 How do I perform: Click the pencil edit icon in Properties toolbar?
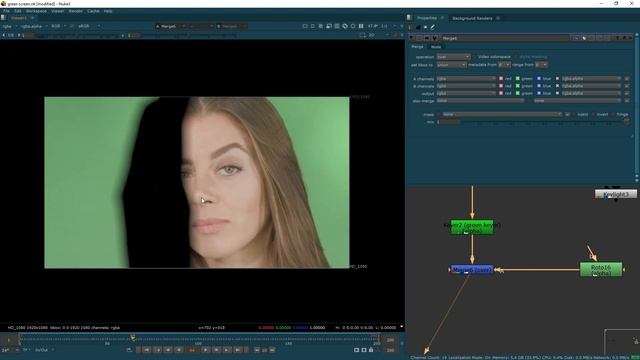[x=433, y=27]
